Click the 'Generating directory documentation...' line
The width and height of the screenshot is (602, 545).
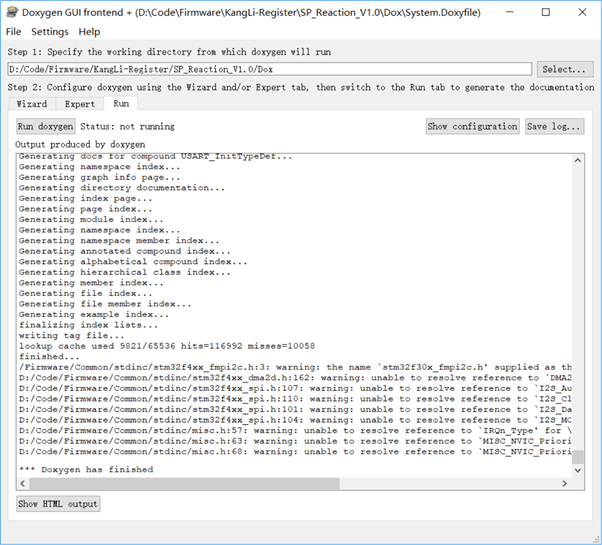(x=122, y=188)
